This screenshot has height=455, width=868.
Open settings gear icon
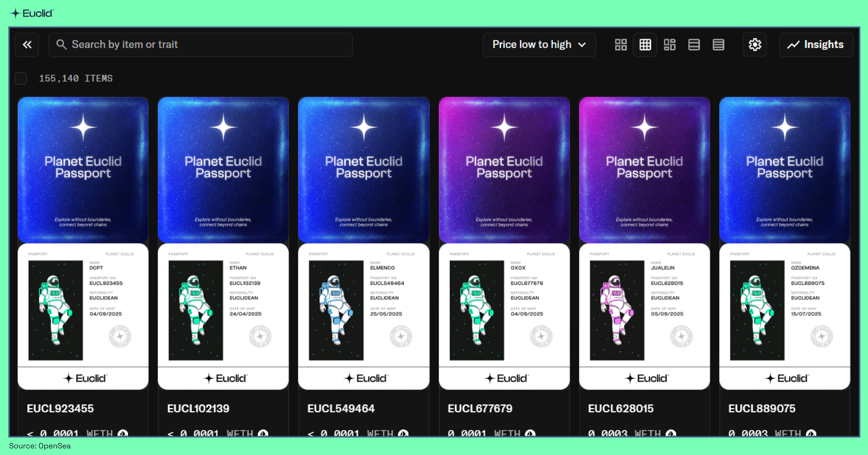point(755,45)
